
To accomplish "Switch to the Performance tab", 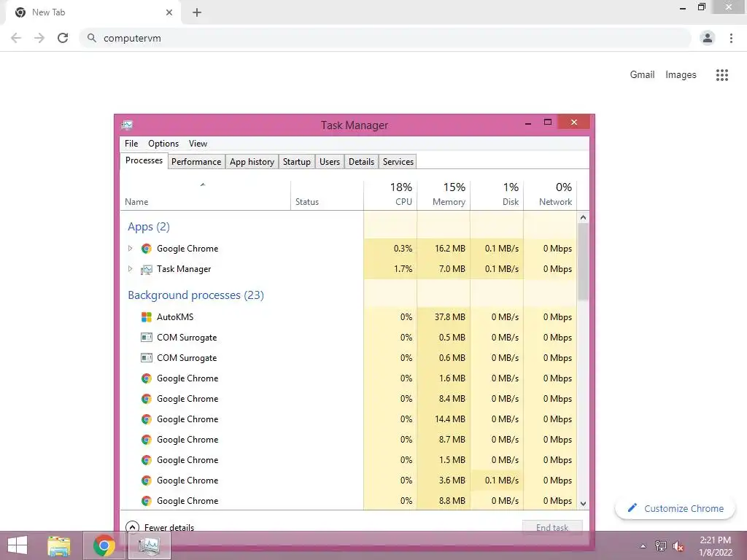I will pyautogui.click(x=196, y=162).
